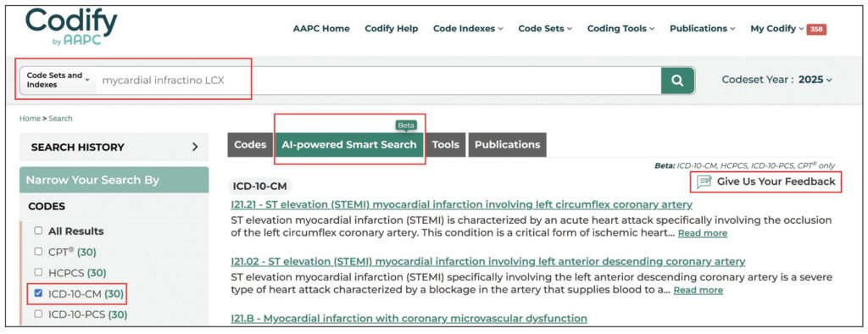Screen dimensions: 868x334
Task: Expand the My Codify menu
Action: [777, 28]
